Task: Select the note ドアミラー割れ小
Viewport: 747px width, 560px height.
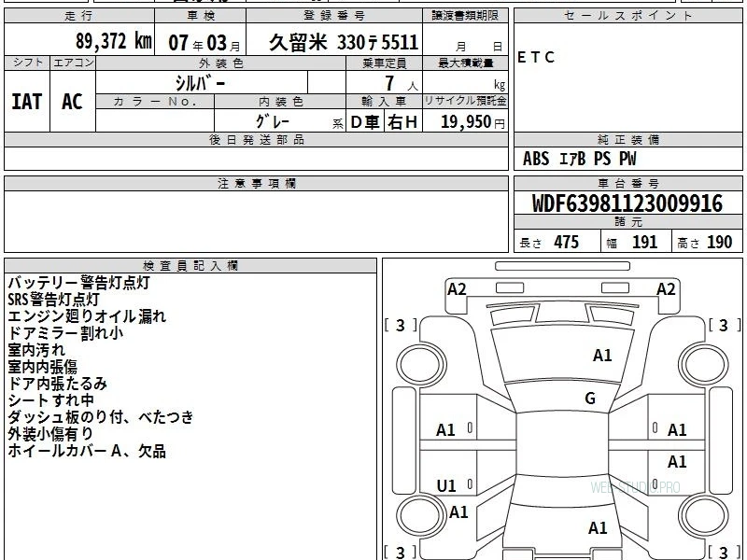Action: tap(65, 333)
